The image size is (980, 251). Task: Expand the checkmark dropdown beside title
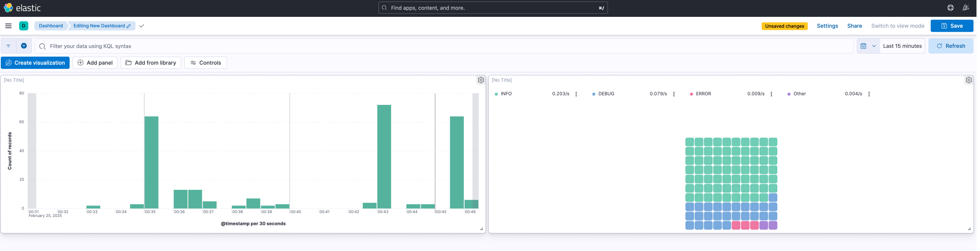point(141,26)
